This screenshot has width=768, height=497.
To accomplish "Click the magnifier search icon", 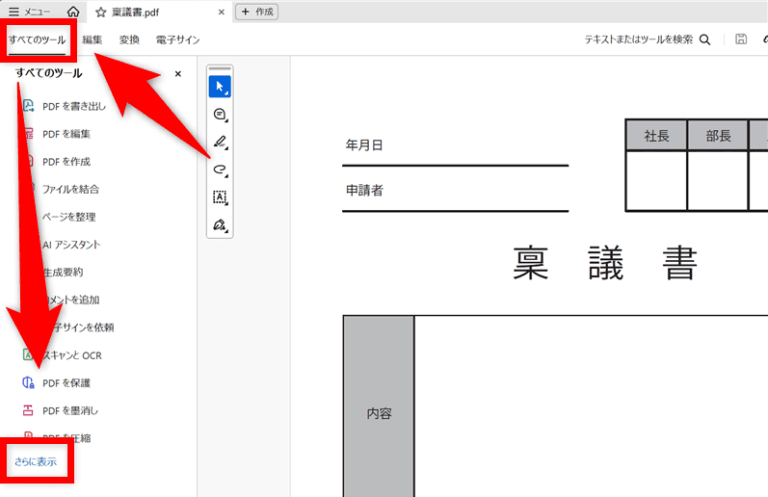I will click(705, 40).
